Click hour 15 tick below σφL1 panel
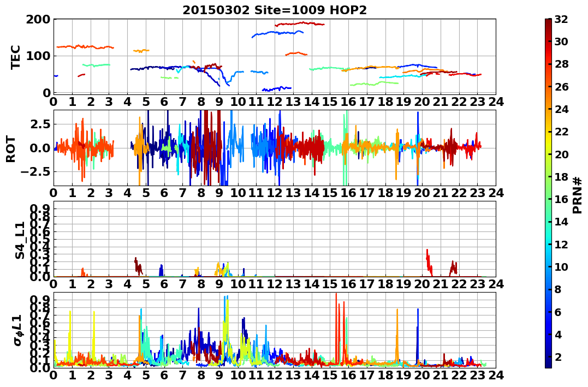The height and width of the screenshot is (387, 588). coord(330,375)
